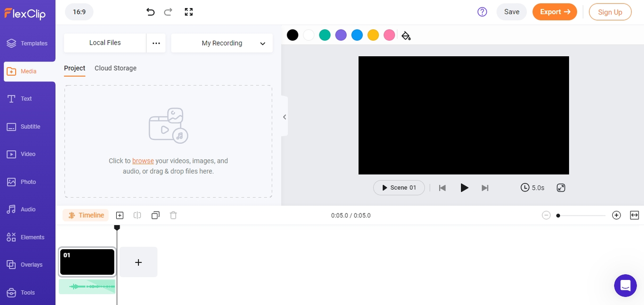Play Scene 01 button
The width and height of the screenshot is (644, 305).
point(399,187)
